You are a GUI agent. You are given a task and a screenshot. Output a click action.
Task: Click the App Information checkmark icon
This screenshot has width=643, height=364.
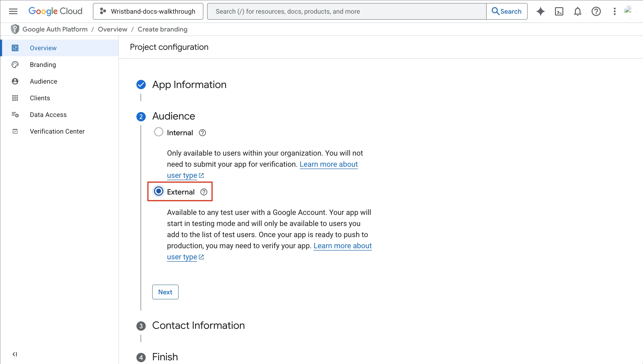[141, 85]
